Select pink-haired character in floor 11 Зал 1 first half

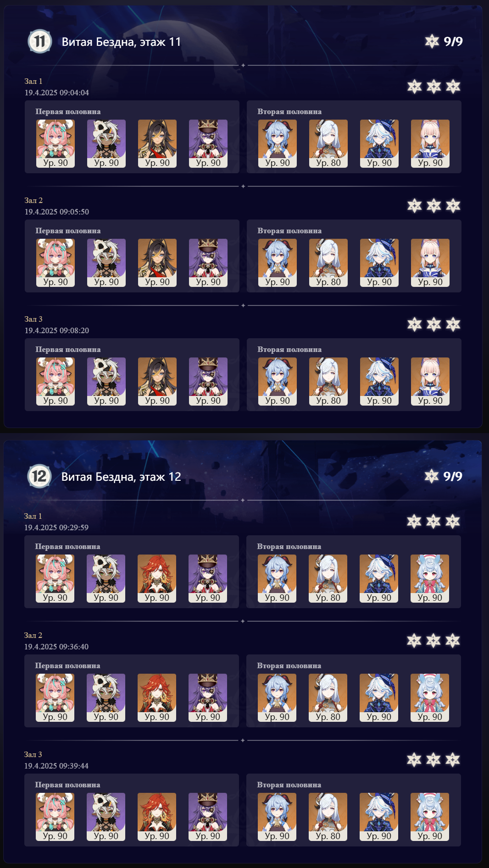coord(56,144)
